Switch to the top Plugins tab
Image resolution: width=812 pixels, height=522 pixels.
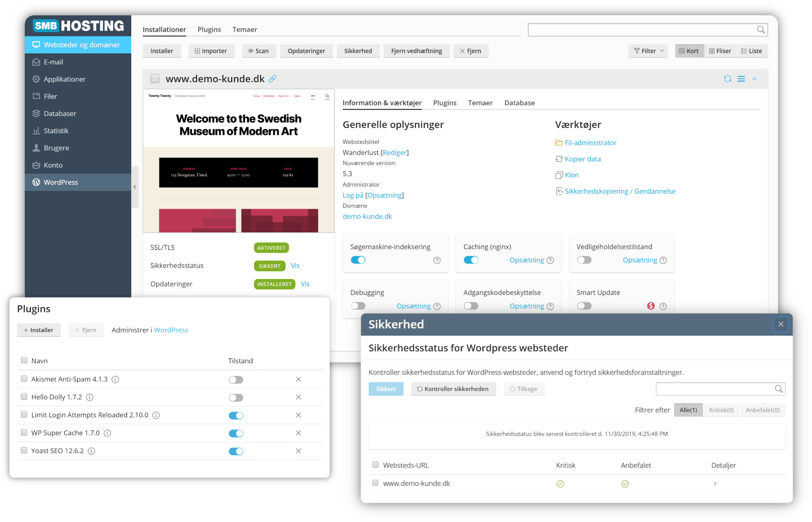click(x=209, y=29)
